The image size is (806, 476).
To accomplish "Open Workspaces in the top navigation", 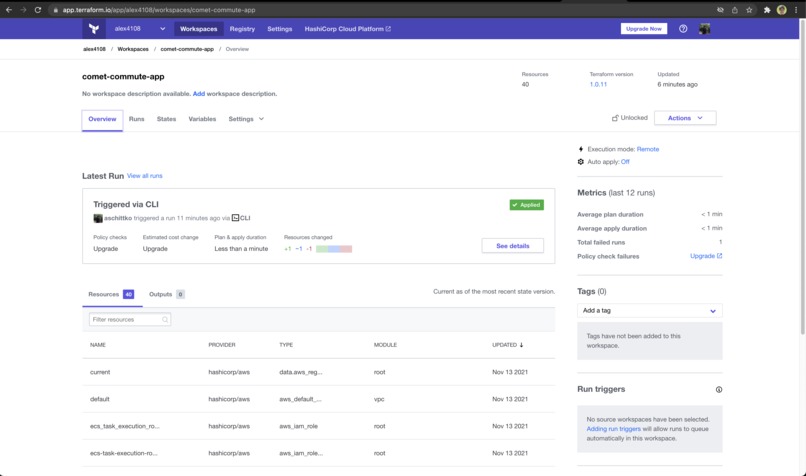I will (198, 29).
